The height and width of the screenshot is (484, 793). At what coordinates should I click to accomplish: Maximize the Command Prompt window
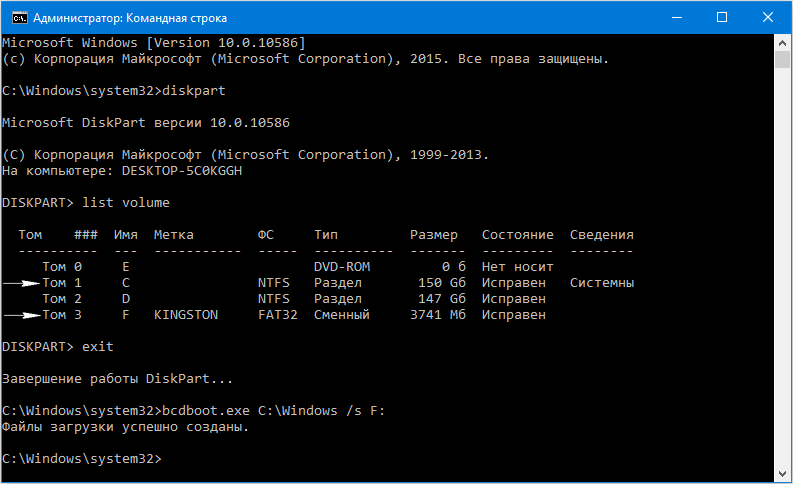[x=721, y=17]
